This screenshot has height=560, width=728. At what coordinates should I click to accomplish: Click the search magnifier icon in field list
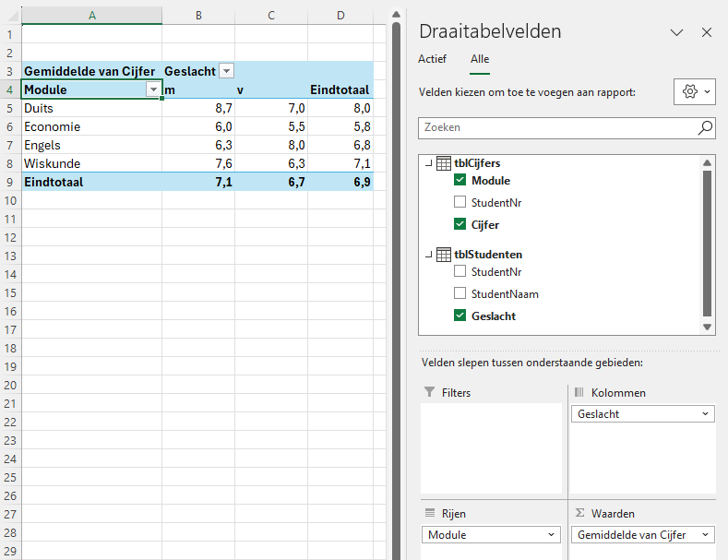(x=705, y=128)
